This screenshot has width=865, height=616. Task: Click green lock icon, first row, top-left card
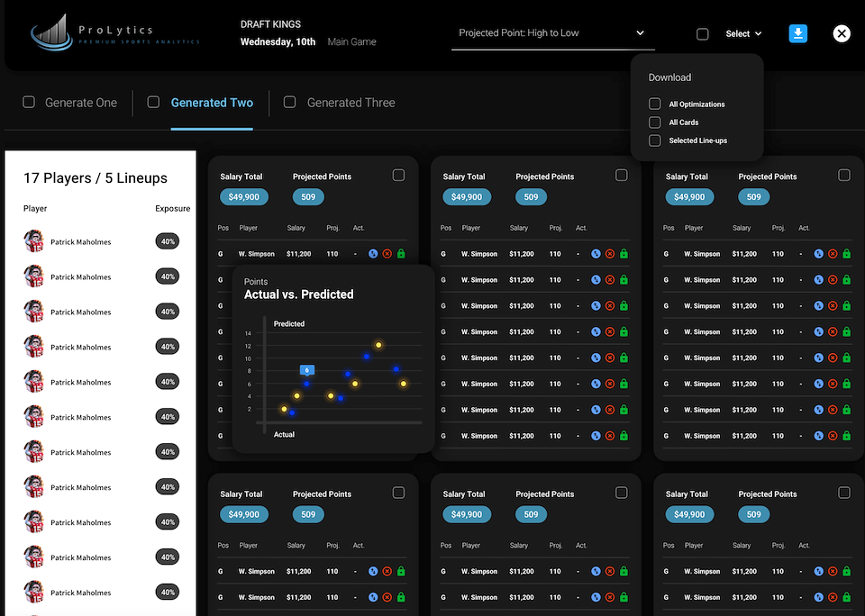click(x=401, y=254)
